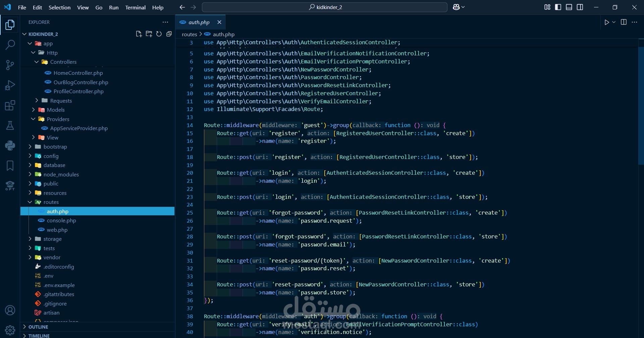Open the Accounts menu icon
This screenshot has height=338, width=644.
click(x=10, y=310)
